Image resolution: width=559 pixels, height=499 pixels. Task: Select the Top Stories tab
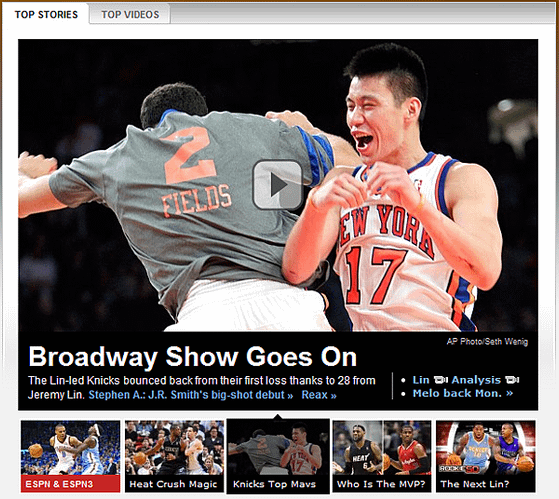[46, 14]
